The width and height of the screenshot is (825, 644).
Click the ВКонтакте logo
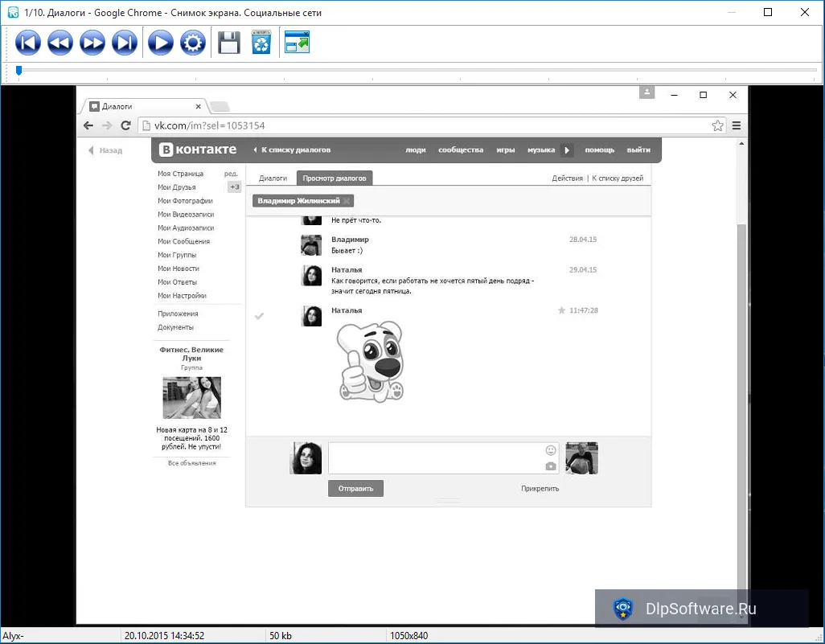tap(198, 150)
